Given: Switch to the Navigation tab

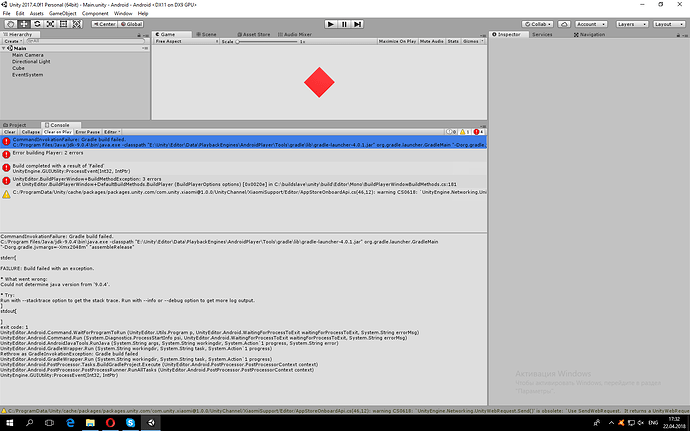Looking at the screenshot, I should 589,34.
